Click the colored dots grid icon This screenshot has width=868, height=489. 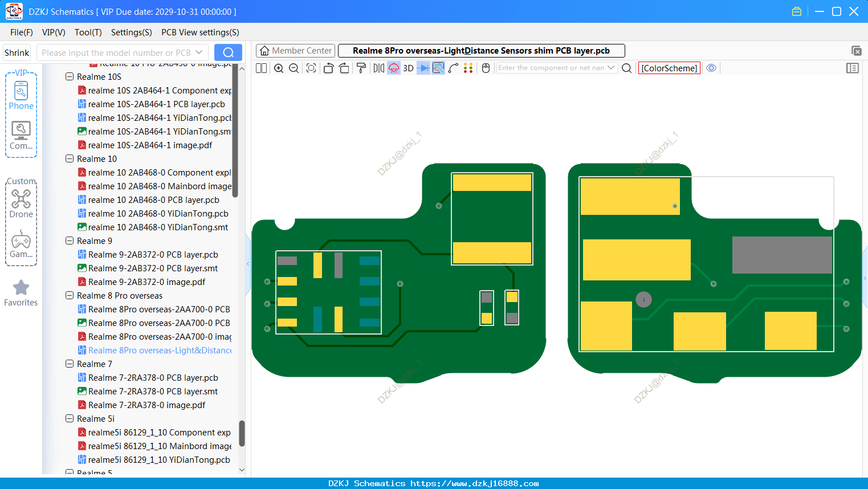coord(468,68)
